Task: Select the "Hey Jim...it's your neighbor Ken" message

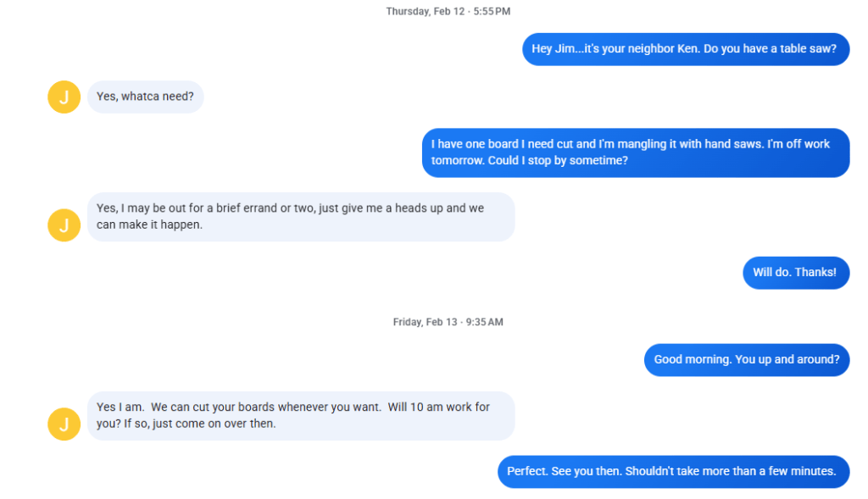Action: point(685,49)
